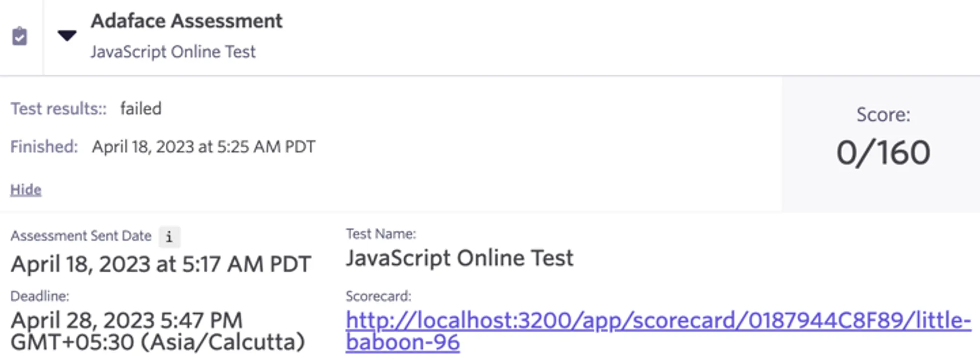Viewport: 980px width, 360px height.
Task: Click the Finished: label
Action: 44,146
